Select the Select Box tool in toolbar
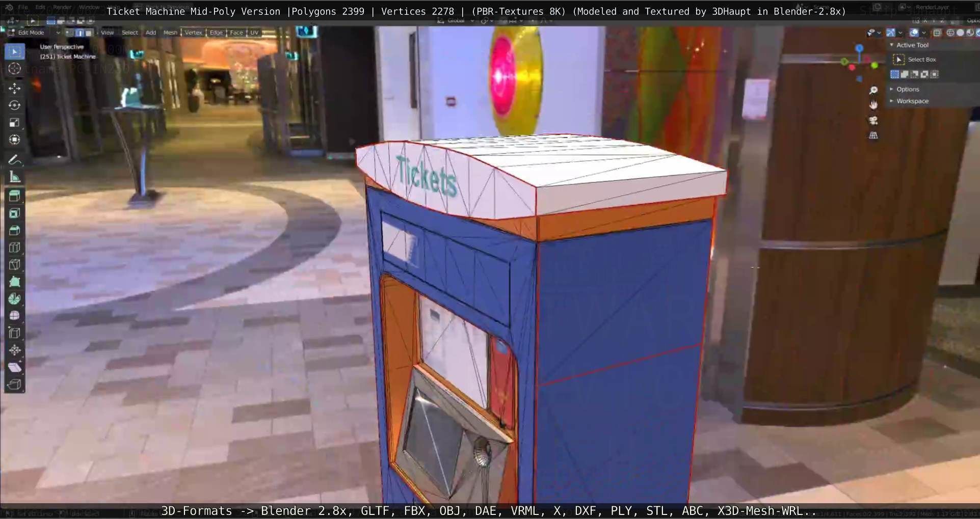This screenshot has height=519, width=980. pos(14,51)
